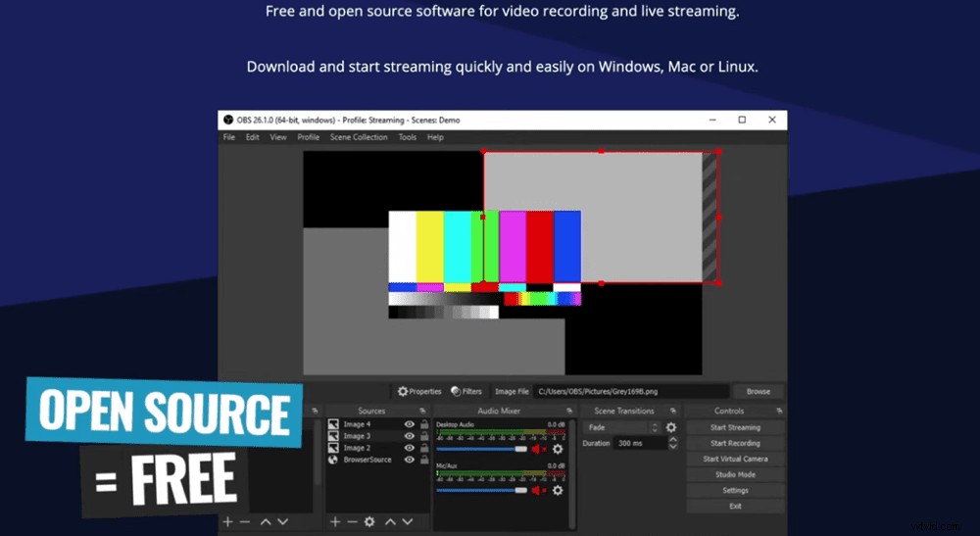Move selected source up
This screenshot has height=536, width=980.
coord(390,521)
